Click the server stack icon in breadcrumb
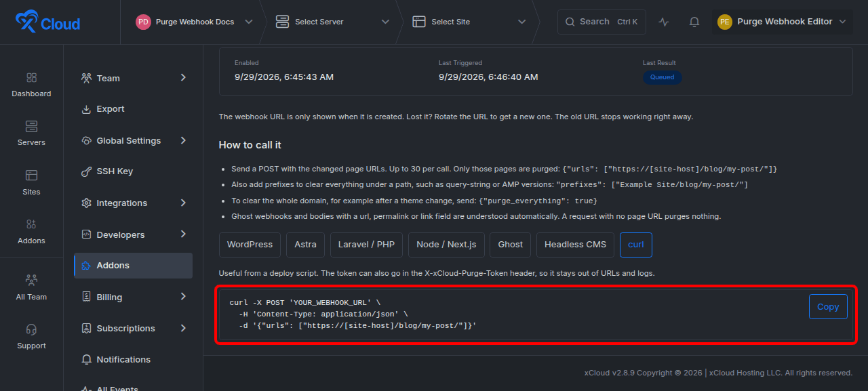 [x=283, y=22]
